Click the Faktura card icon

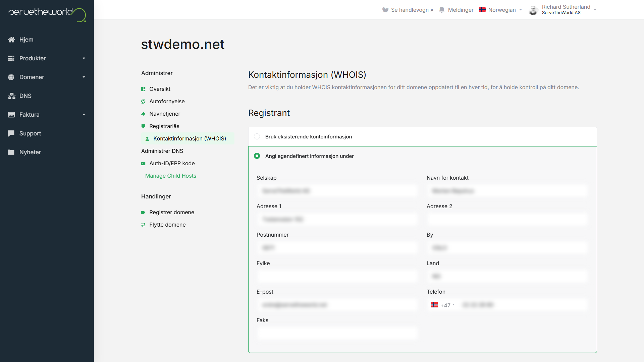click(x=11, y=115)
